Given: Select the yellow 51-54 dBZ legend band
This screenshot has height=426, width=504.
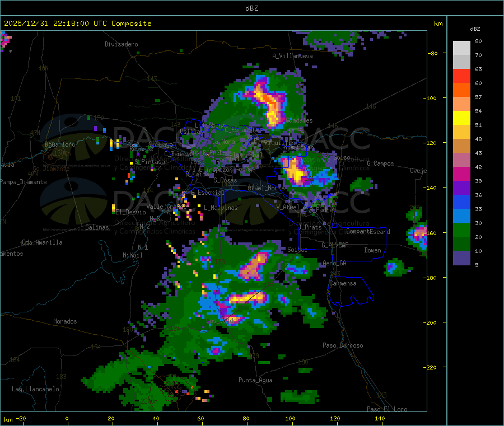Looking at the screenshot, I should pyautogui.click(x=461, y=118).
